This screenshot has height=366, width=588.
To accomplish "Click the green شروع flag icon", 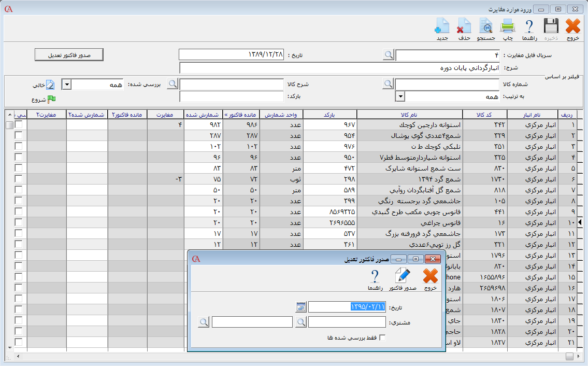I will pos(51,99).
